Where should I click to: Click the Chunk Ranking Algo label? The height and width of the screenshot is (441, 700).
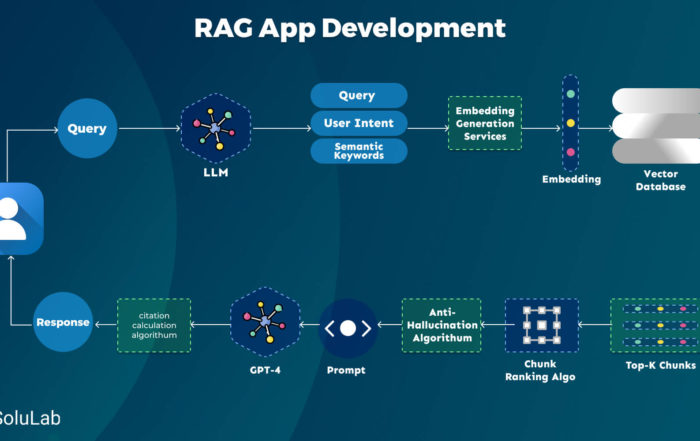coord(540,370)
